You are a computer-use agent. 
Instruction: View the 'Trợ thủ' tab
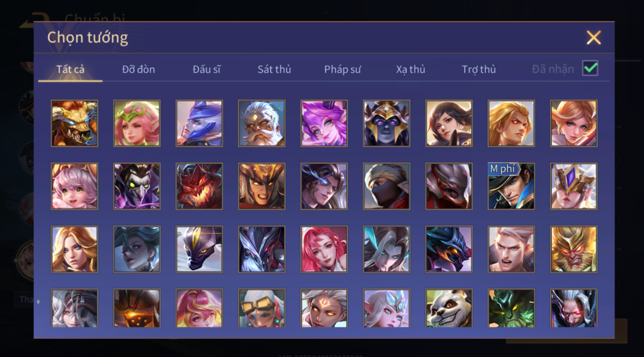(x=479, y=69)
